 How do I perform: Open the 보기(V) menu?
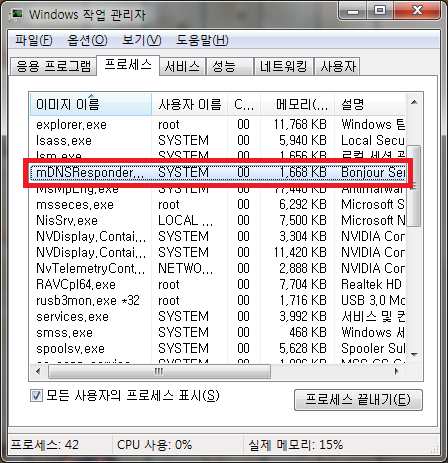[x=142, y=41]
